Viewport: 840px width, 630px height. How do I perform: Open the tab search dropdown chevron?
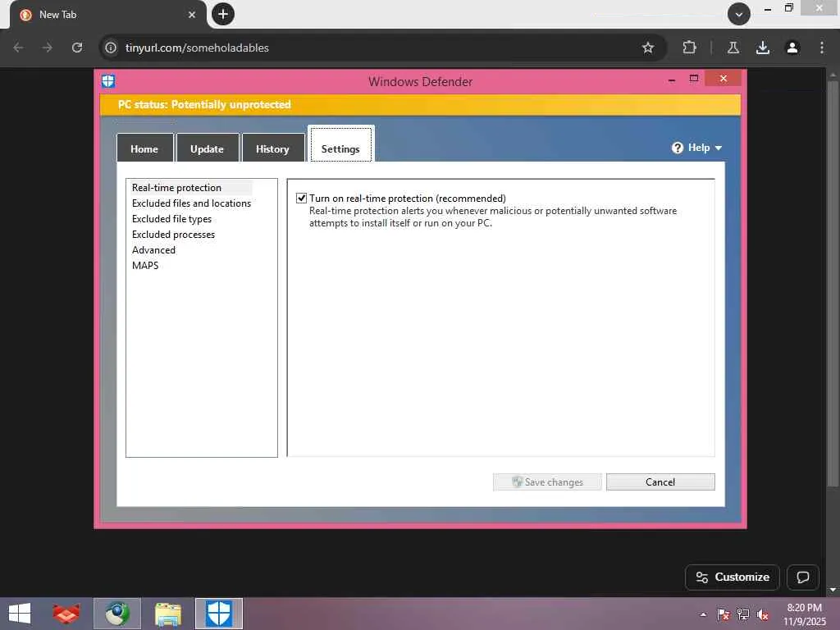click(x=739, y=15)
